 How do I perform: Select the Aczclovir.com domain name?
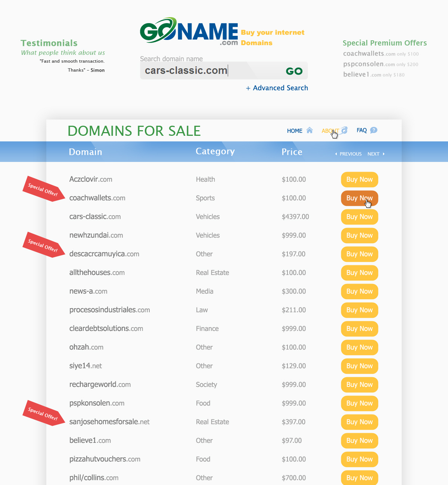tap(91, 179)
